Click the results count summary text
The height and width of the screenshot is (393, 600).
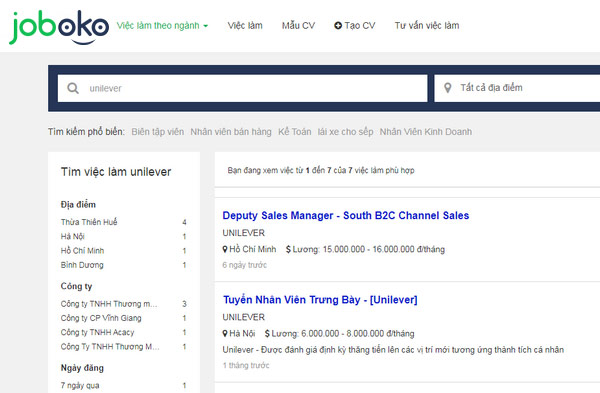click(x=321, y=170)
